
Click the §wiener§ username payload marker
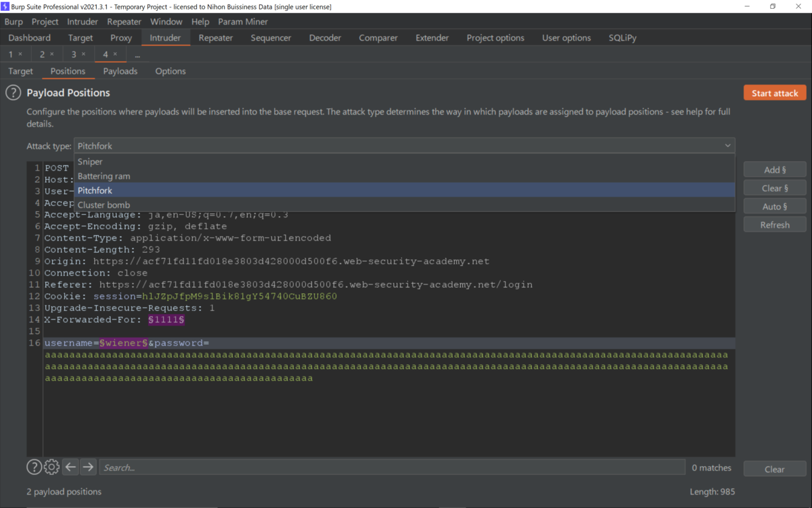coord(124,343)
